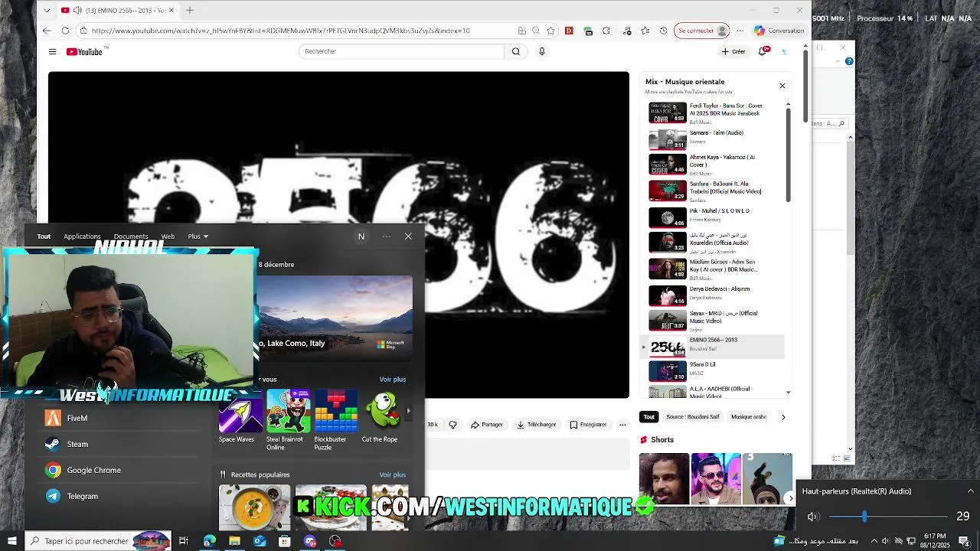
Task: Reload the page with the refresh icon
Action: [x=65, y=31]
